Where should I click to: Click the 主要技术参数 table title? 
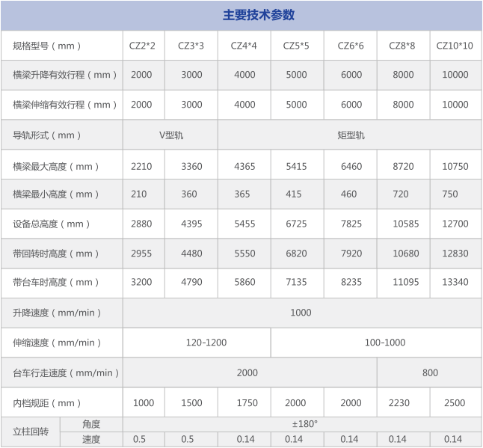click(259, 15)
